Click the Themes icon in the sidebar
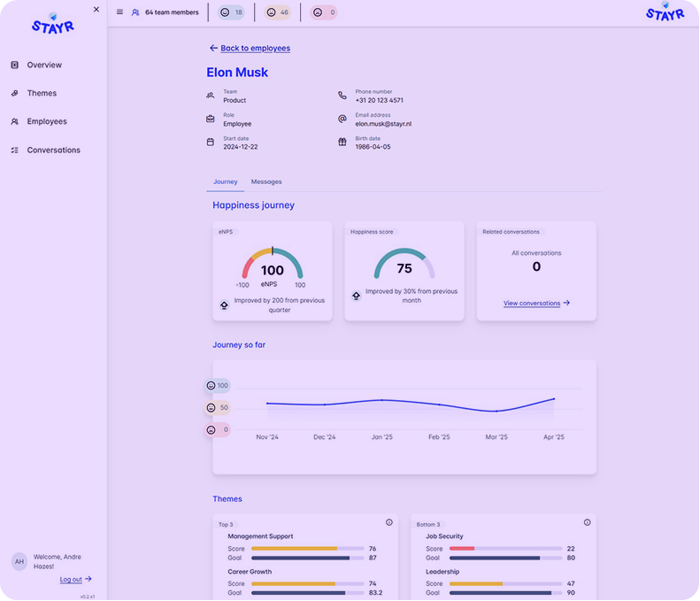This screenshot has width=700, height=601. click(15, 93)
